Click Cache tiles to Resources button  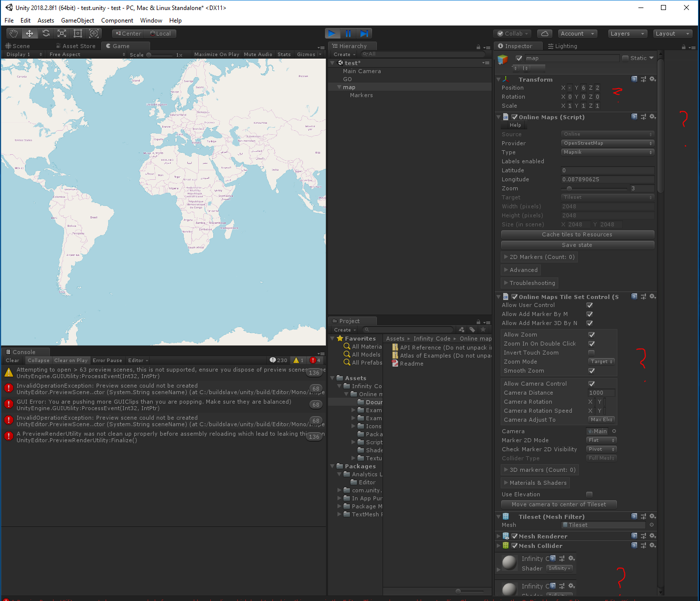tap(577, 234)
